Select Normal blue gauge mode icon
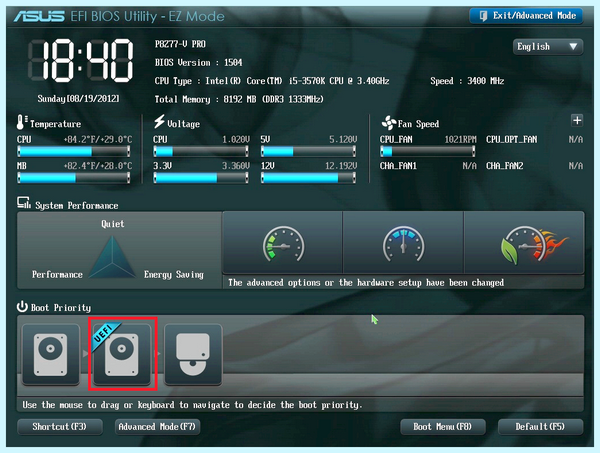The image size is (600, 453). [x=403, y=243]
